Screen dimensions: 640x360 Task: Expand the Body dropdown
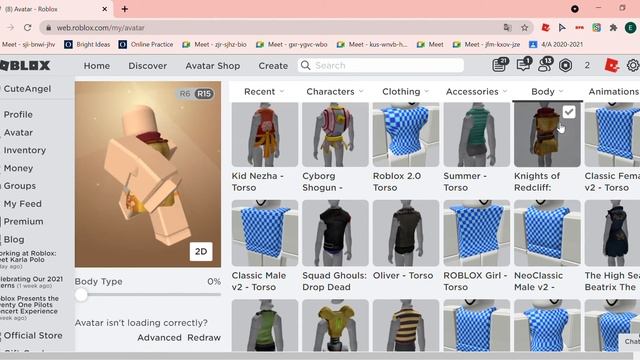click(x=547, y=91)
